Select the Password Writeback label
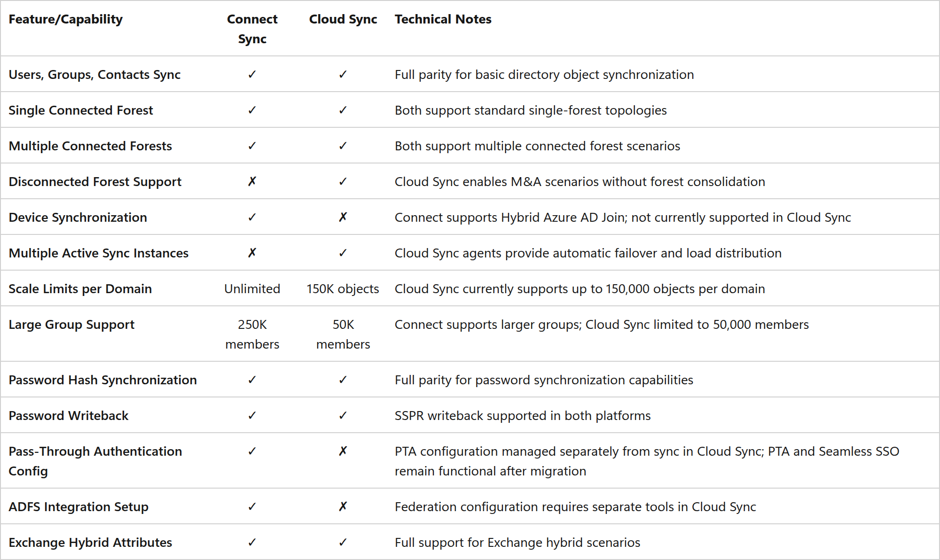Image resolution: width=940 pixels, height=560 pixels. [69, 416]
